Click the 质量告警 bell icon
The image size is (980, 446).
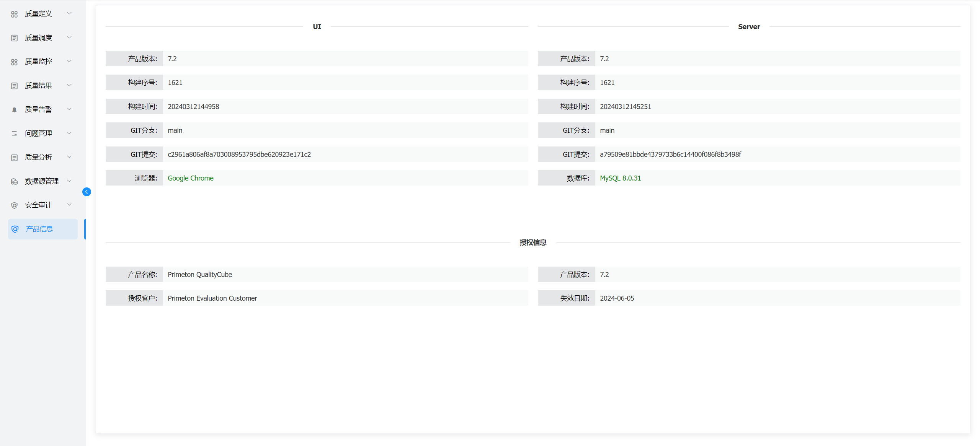15,110
